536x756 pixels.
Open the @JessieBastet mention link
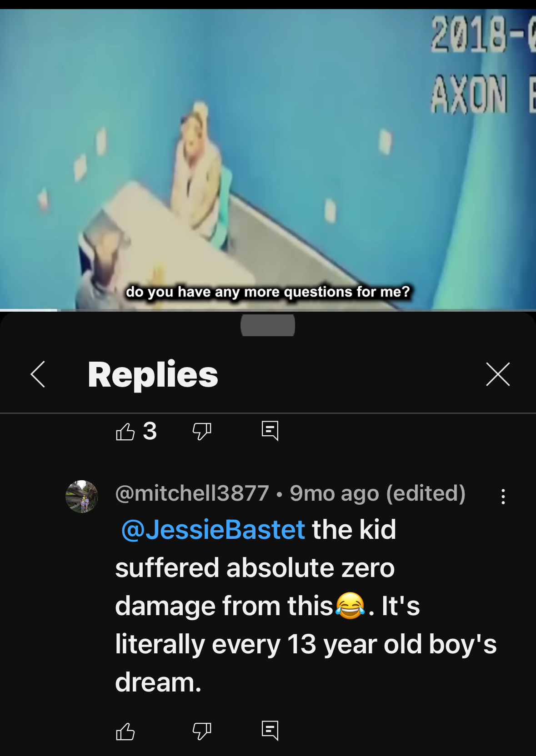(x=213, y=529)
